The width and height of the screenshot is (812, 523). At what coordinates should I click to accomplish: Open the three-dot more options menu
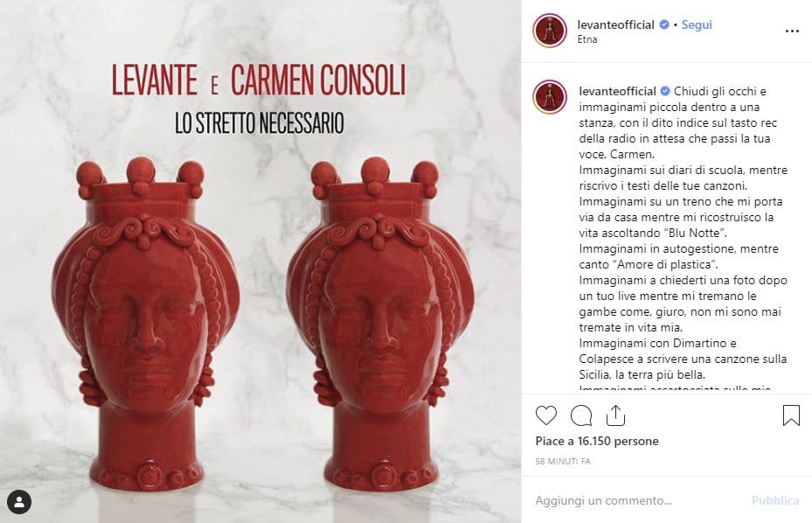pyautogui.click(x=792, y=31)
